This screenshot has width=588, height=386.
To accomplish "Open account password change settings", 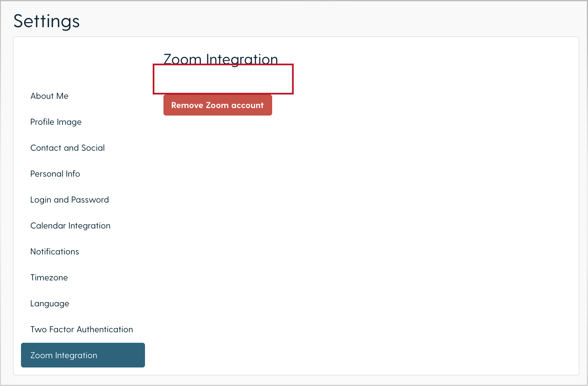I will point(69,199).
